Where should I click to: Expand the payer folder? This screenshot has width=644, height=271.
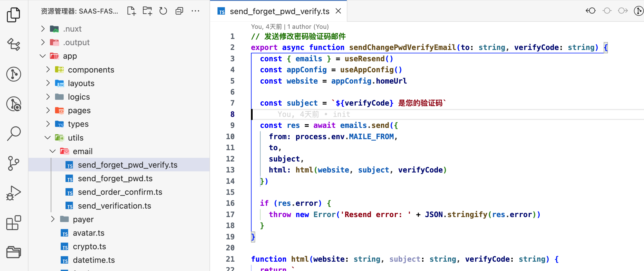click(x=53, y=219)
